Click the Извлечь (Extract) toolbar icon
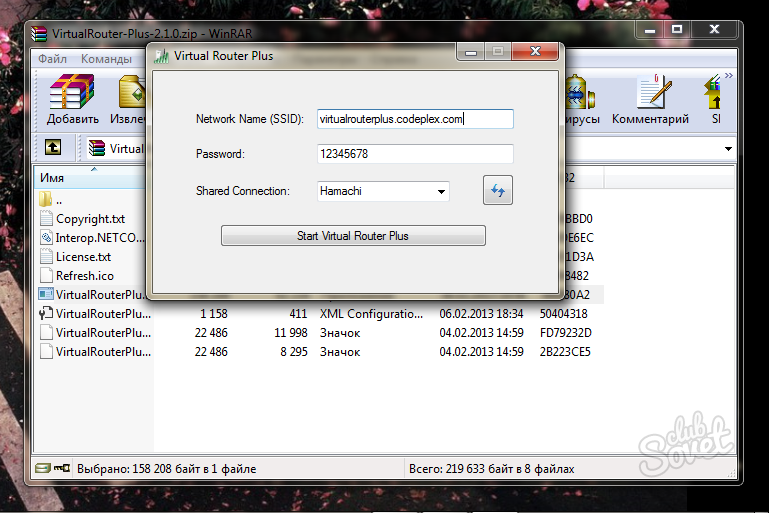 point(135,95)
